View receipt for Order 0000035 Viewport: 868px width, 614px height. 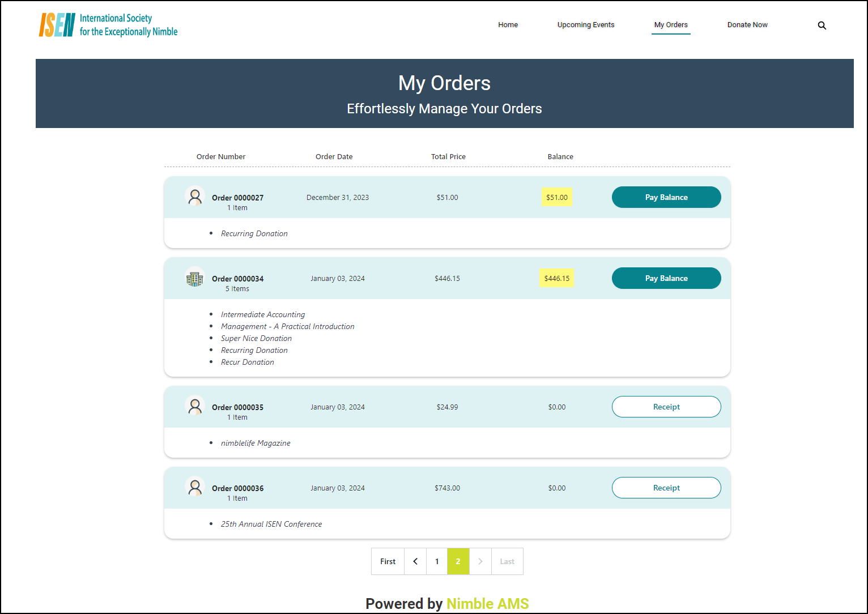click(x=666, y=407)
